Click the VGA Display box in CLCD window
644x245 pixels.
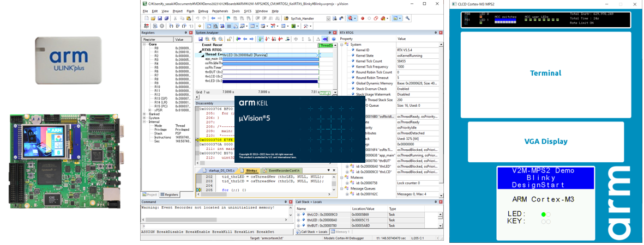(546, 142)
